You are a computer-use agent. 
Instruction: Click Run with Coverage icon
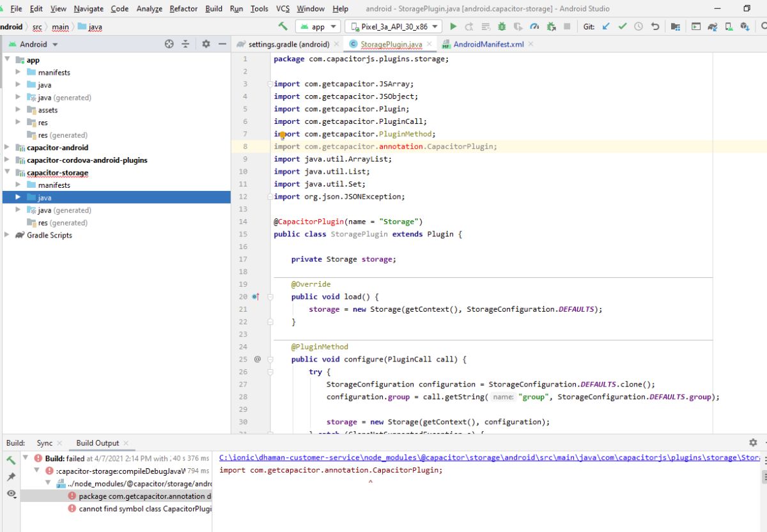click(x=518, y=27)
